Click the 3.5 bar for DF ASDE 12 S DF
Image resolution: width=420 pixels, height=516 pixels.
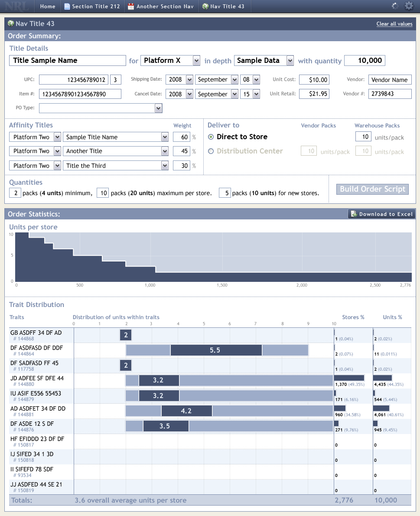pyautogui.click(x=166, y=426)
